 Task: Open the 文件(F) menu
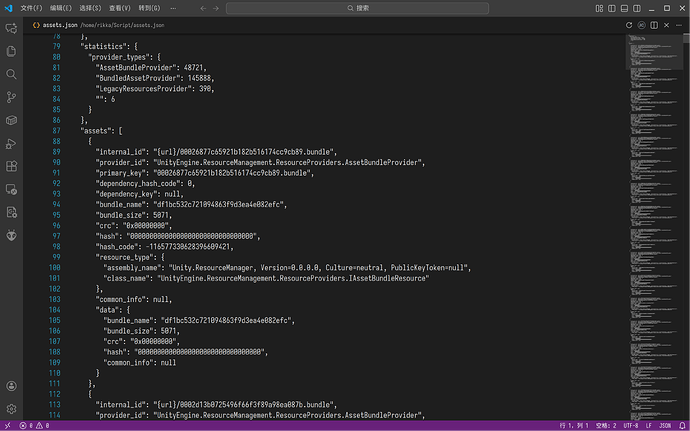(x=31, y=7)
